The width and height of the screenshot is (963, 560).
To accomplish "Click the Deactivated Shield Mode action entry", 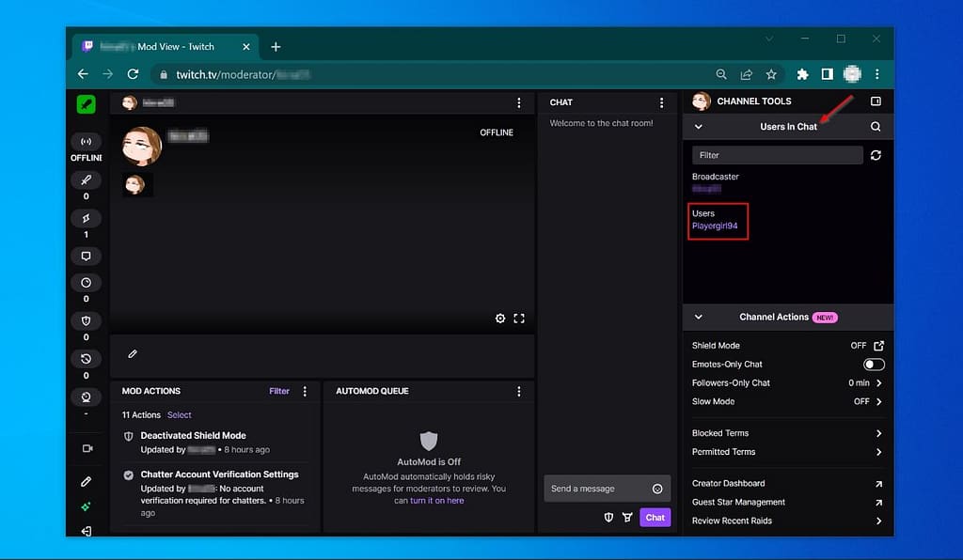I will pyautogui.click(x=215, y=443).
